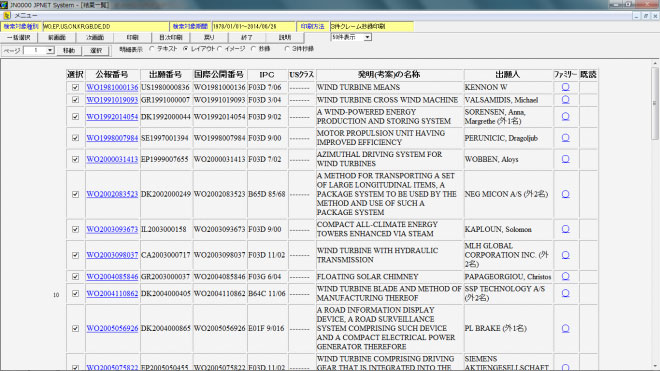This screenshot has width=660, height=371.
Task: Click the 移動 button next to page
Action: pos(69,51)
